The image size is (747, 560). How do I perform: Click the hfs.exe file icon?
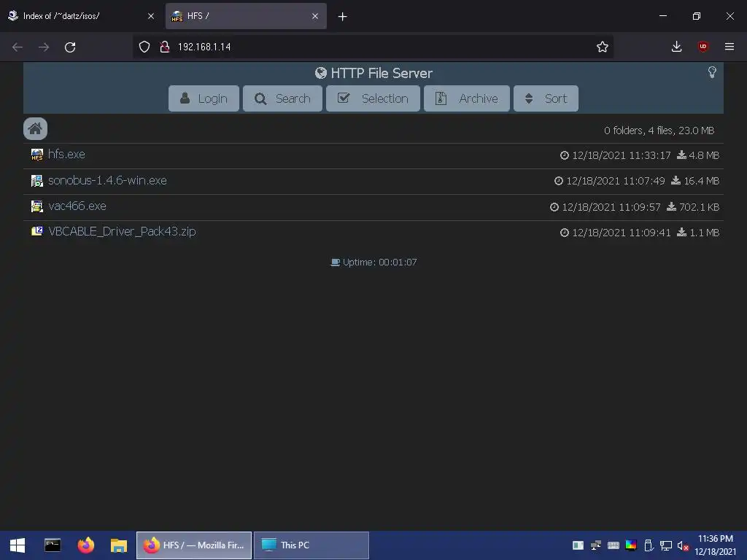click(x=36, y=155)
